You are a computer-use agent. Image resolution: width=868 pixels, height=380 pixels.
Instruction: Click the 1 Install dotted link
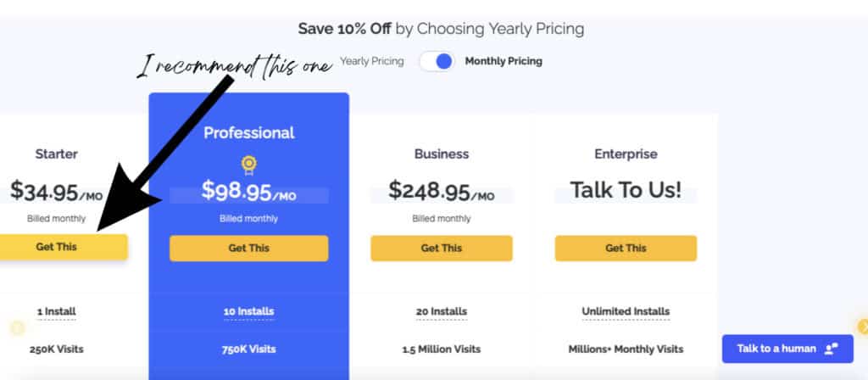[57, 312]
